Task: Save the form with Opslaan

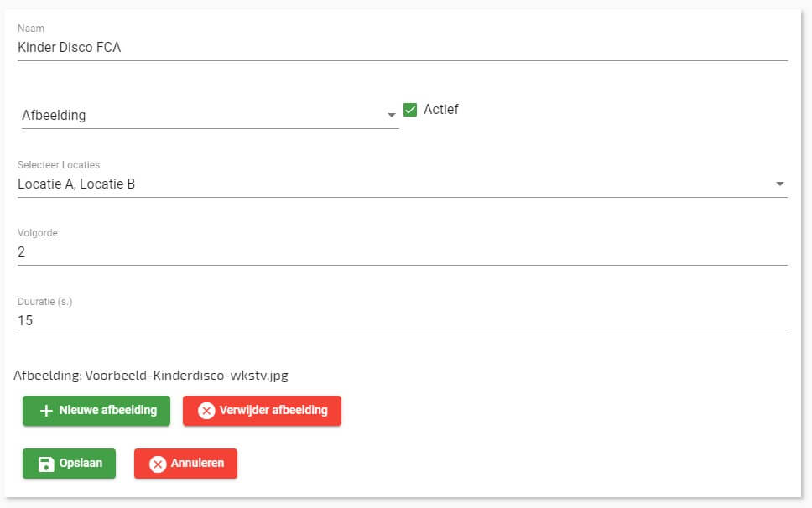Action: tap(69, 464)
